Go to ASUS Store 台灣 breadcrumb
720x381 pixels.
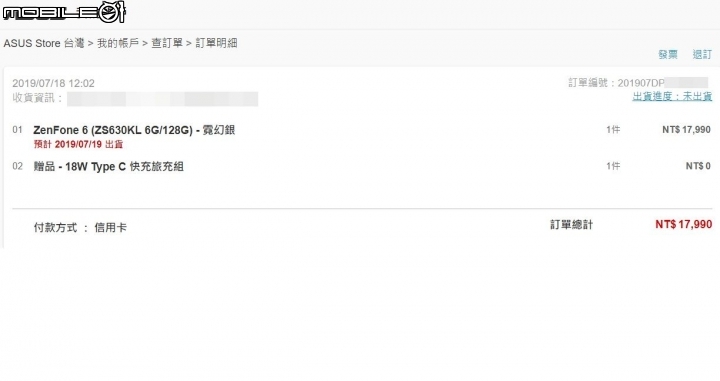point(44,43)
